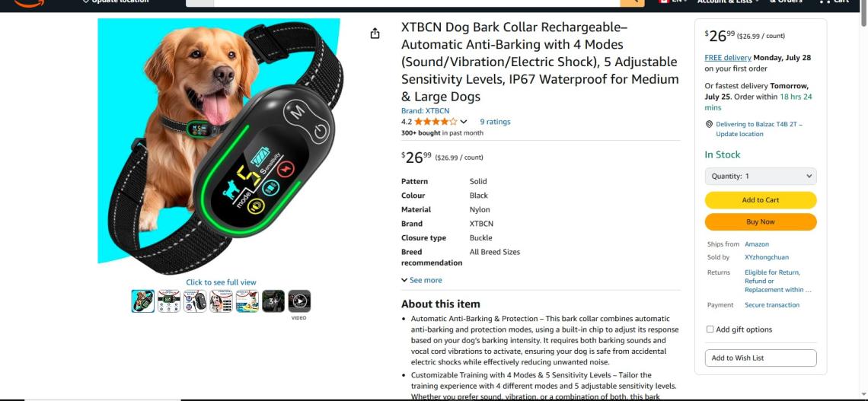The image size is (868, 401).
Task: Click the orange search magnifier button
Action: [x=632, y=3]
